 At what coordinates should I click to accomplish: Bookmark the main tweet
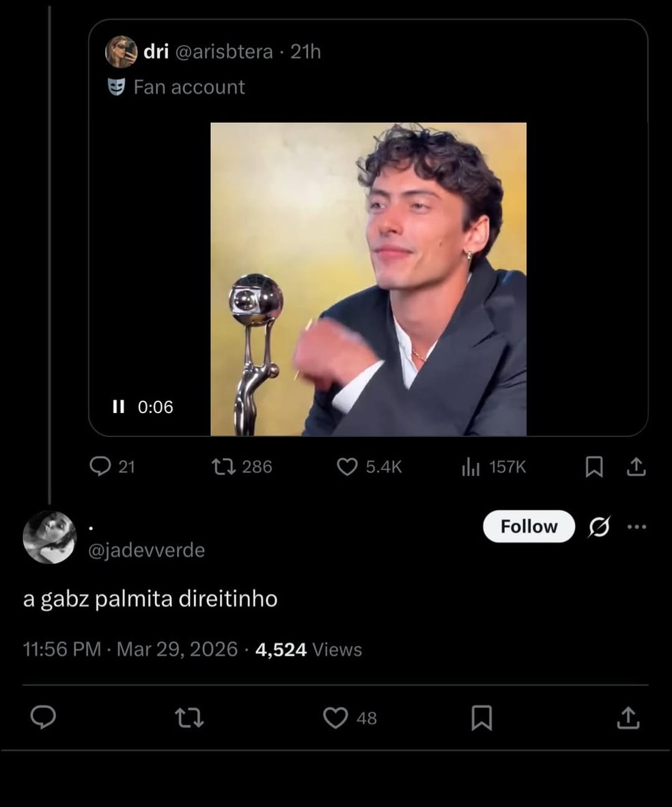point(482,718)
